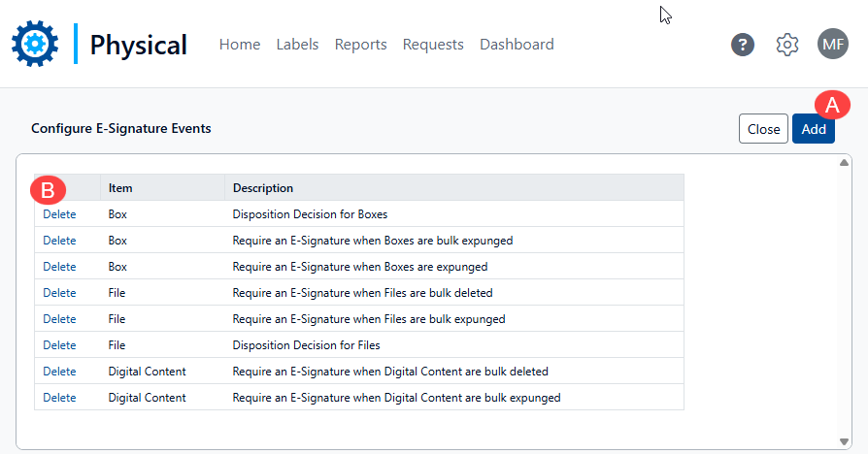Navigate to the Requests menu
Viewport: 868px width, 454px height.
433,45
